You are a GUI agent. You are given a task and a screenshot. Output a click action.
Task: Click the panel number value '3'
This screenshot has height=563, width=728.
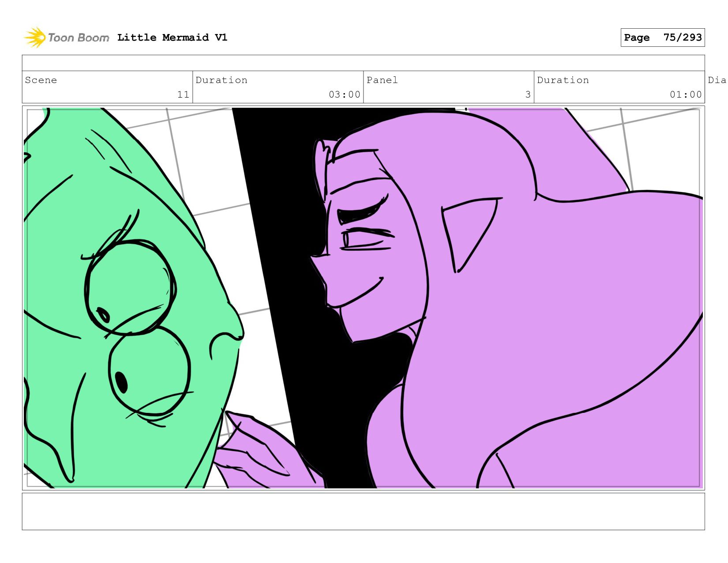pos(528,94)
